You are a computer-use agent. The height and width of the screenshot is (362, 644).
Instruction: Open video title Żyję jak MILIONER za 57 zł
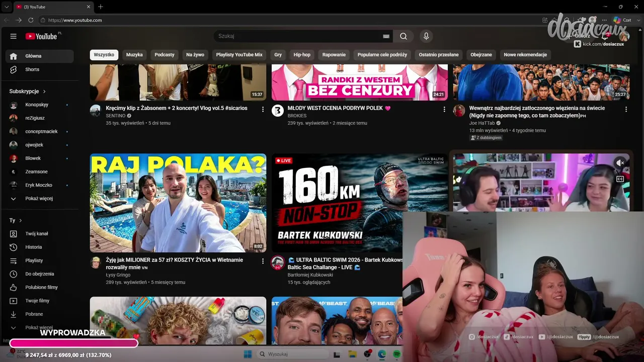pyautogui.click(x=175, y=263)
